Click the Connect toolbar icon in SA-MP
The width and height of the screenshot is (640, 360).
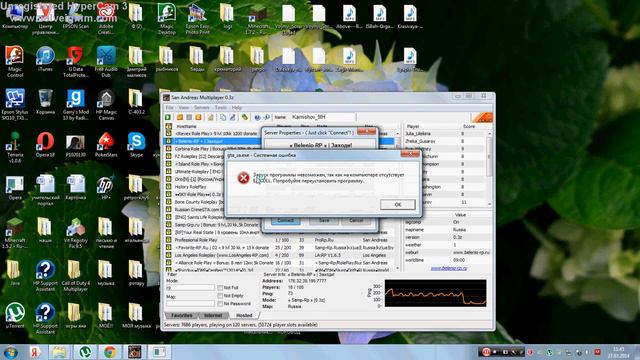168,118
